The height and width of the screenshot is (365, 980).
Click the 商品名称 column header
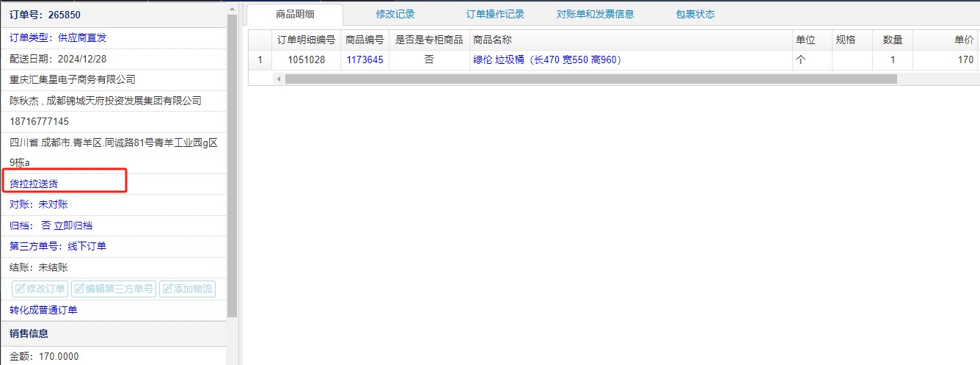pyautogui.click(x=631, y=40)
